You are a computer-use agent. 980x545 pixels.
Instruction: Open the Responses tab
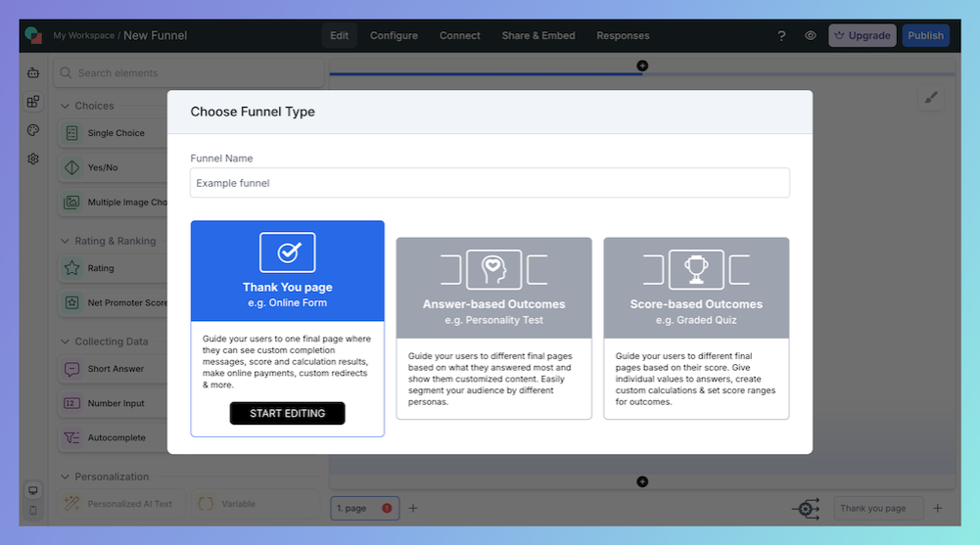(623, 35)
